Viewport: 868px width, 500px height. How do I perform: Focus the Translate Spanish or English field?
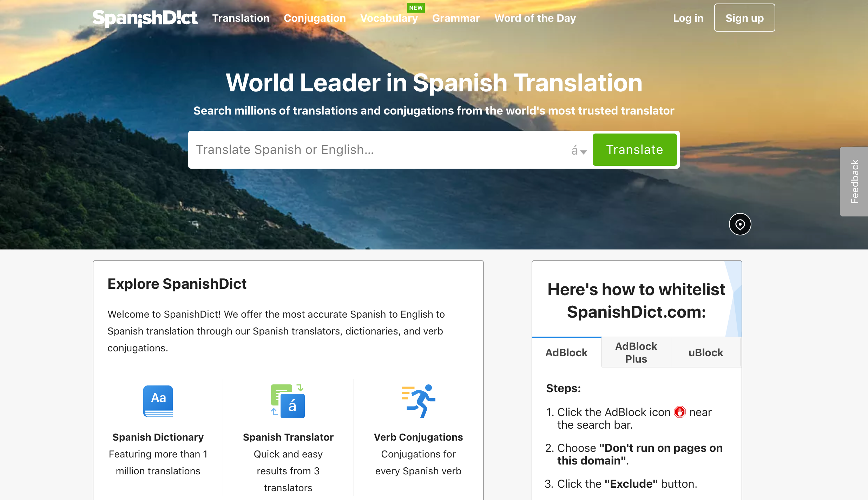pyautogui.click(x=379, y=150)
